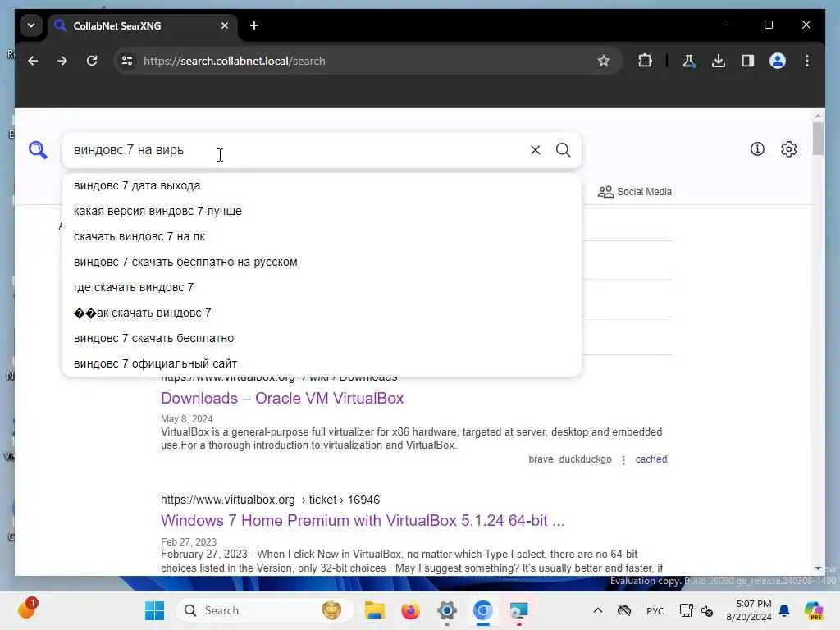Open SearXNG preferences gear icon
Viewport: 840px width, 630px height.
(x=788, y=149)
